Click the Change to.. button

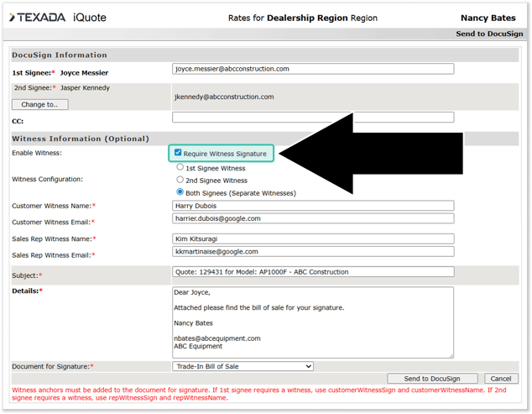(x=39, y=104)
